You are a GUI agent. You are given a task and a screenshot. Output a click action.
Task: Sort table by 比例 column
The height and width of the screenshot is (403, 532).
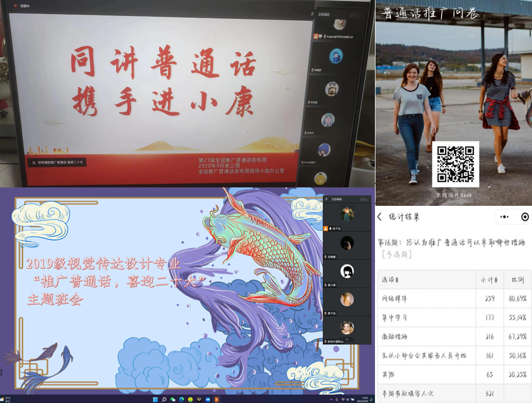517,280
